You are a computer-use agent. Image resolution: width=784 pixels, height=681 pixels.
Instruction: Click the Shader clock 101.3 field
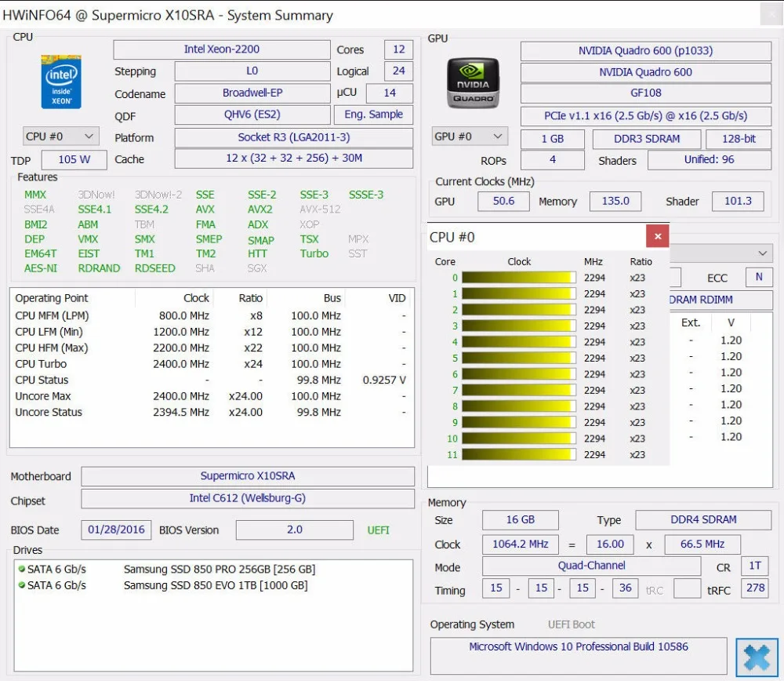[x=738, y=201]
